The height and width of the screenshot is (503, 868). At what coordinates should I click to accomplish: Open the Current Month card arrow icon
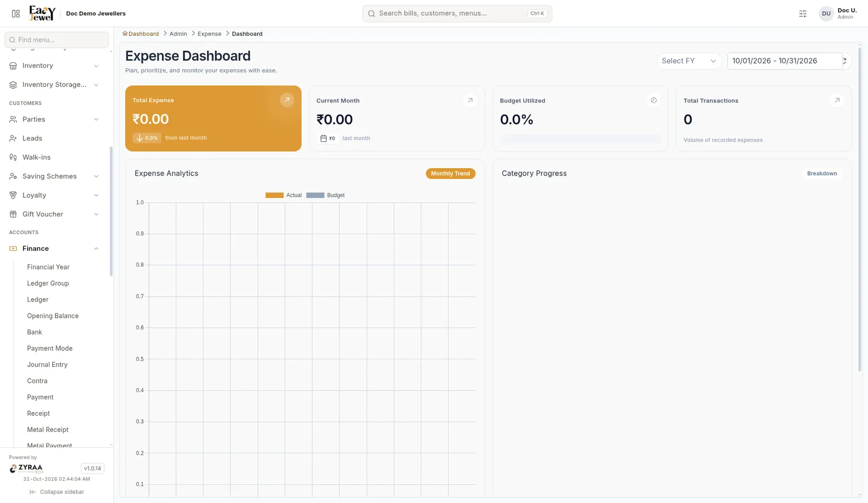[x=470, y=100]
